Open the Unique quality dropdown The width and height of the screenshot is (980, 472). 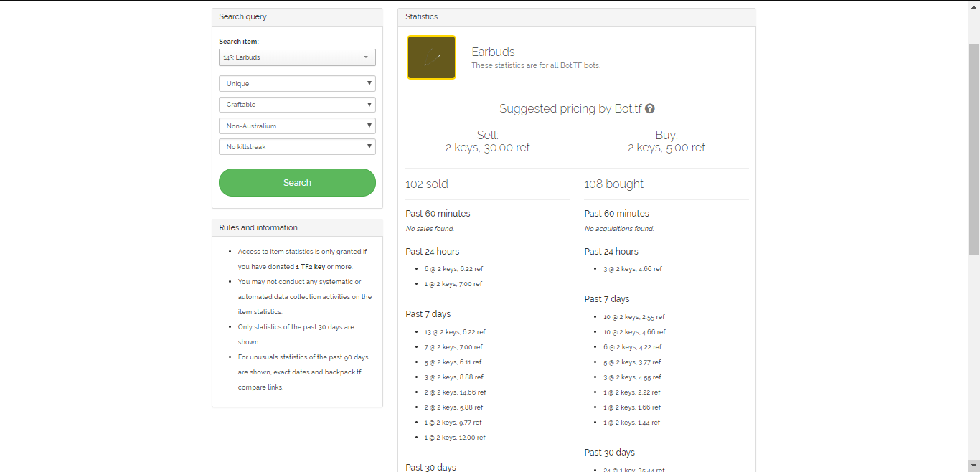point(297,84)
